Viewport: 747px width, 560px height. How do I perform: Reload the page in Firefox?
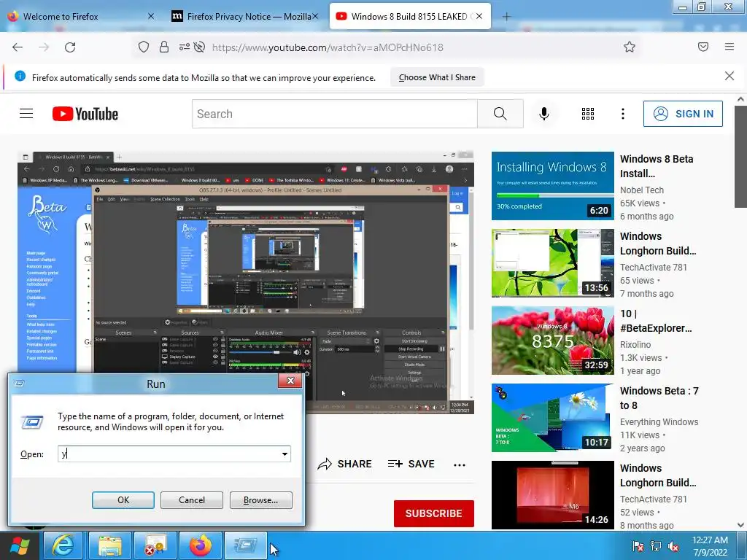(x=70, y=47)
